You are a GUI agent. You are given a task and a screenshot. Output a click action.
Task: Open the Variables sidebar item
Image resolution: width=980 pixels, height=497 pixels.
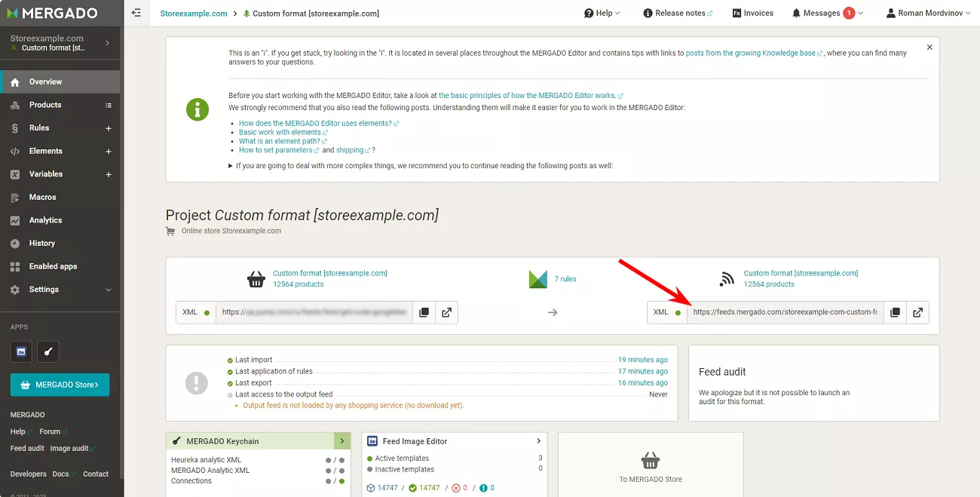pos(45,174)
